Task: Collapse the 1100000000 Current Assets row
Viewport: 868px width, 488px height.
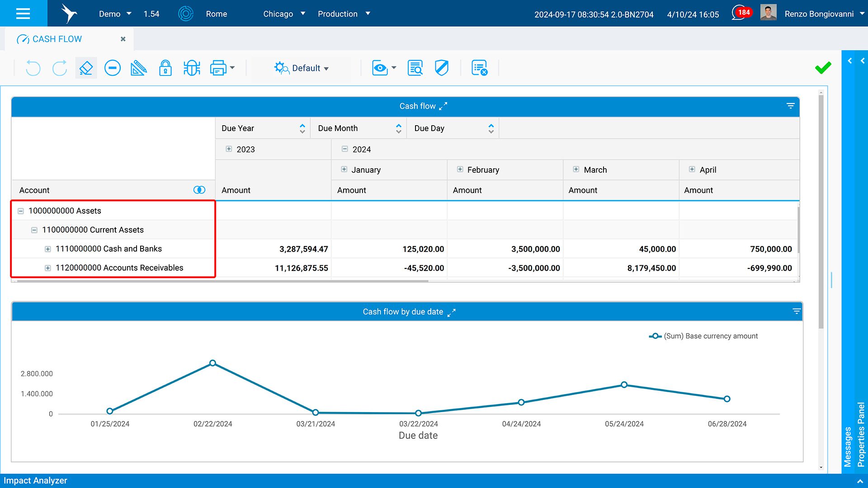Action: 34,230
